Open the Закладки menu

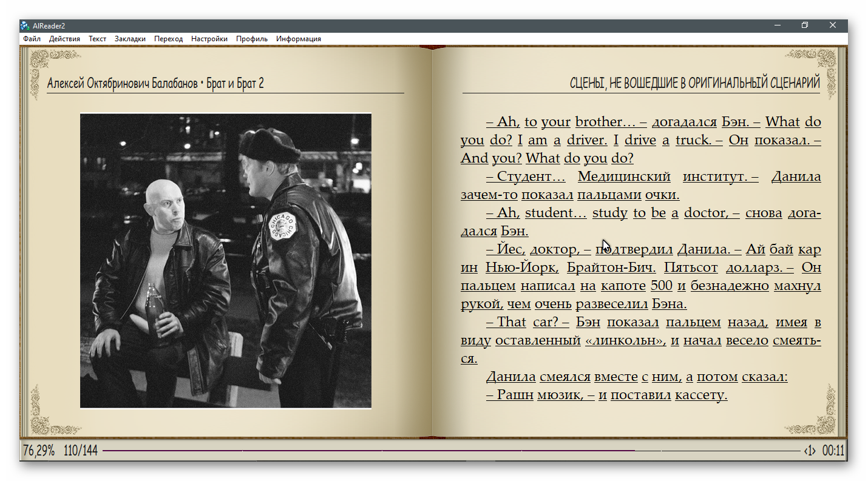point(130,39)
